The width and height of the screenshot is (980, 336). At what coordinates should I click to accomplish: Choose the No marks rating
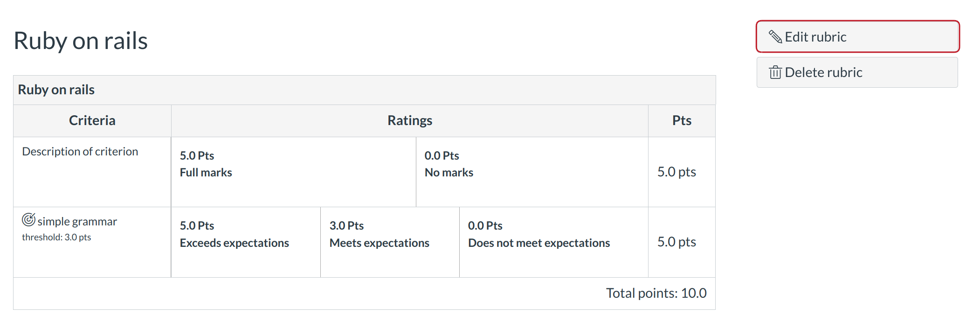449,172
